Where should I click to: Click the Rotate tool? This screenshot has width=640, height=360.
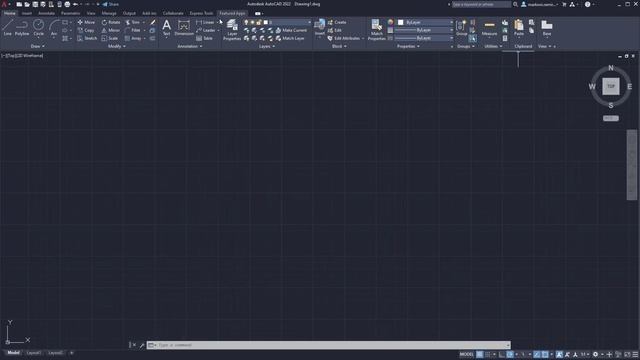tap(111, 22)
